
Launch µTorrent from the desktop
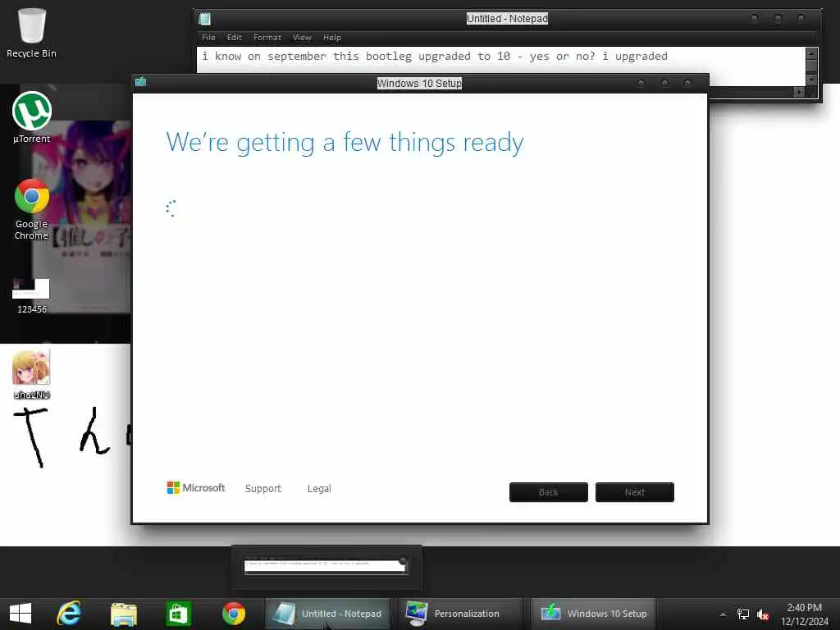32,117
